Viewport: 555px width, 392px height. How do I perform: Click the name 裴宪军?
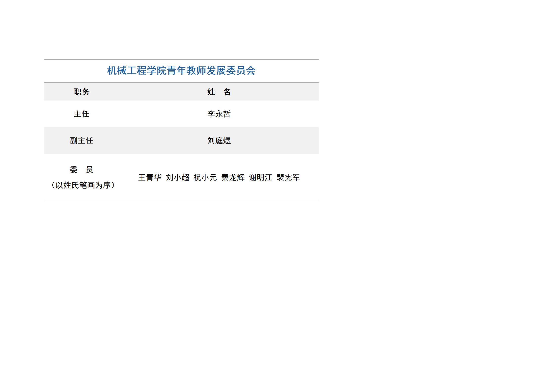pyautogui.click(x=288, y=177)
